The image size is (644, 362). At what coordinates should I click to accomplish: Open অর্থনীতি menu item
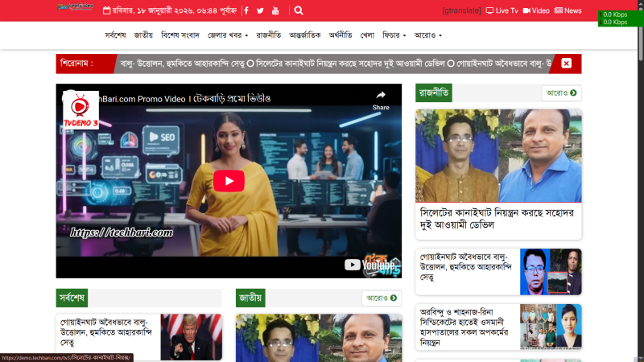pos(340,35)
